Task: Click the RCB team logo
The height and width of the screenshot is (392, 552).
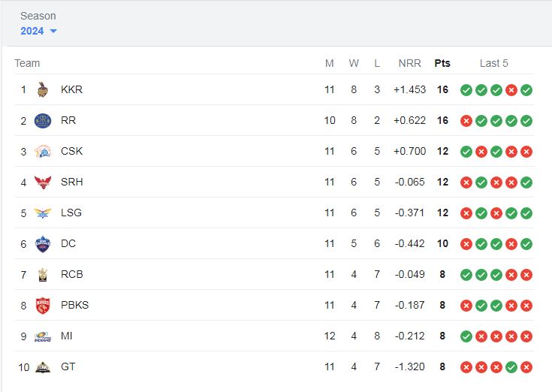Action: point(43,274)
